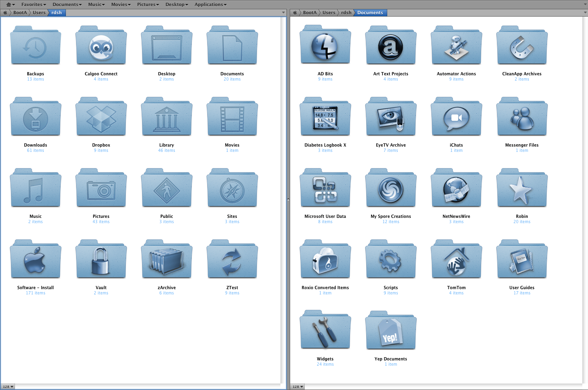Open the NetNewsWire folder
Viewport: 588px width, 390px height.
[456, 188]
